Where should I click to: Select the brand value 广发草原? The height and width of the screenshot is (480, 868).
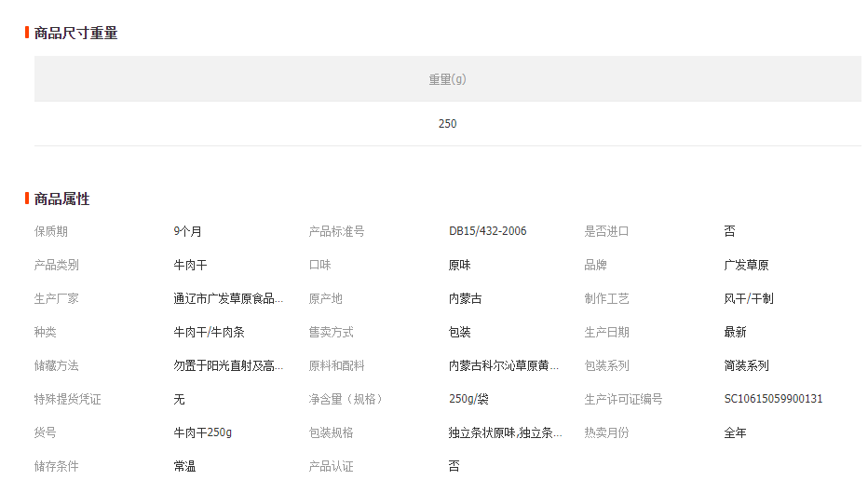(746, 265)
